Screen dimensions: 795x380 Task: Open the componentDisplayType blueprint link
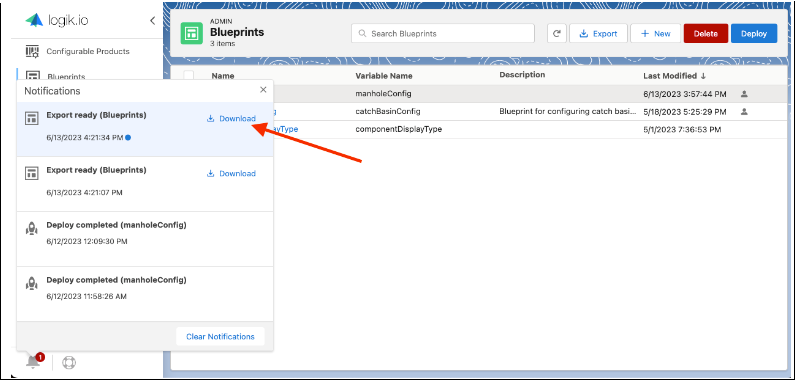[x=285, y=129]
